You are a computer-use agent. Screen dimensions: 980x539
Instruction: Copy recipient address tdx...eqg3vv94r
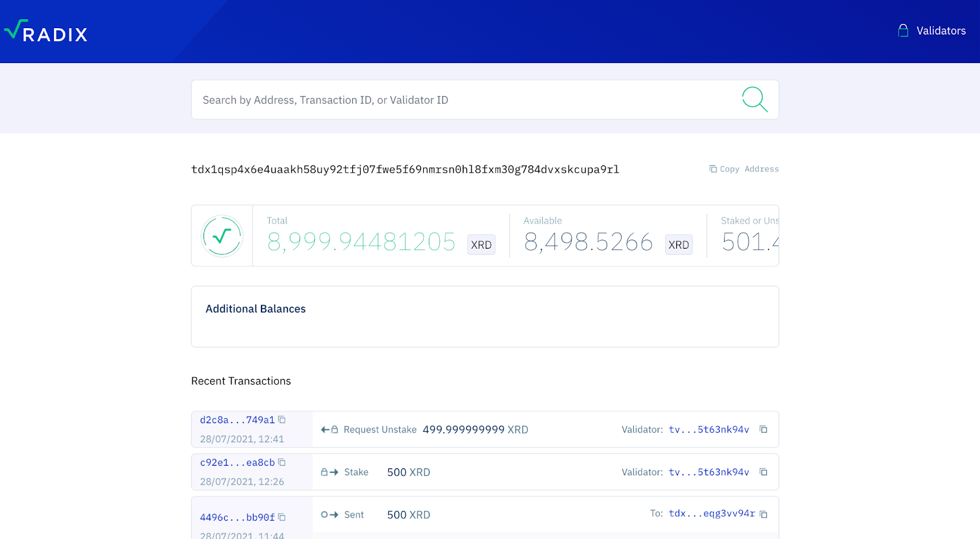coord(764,514)
